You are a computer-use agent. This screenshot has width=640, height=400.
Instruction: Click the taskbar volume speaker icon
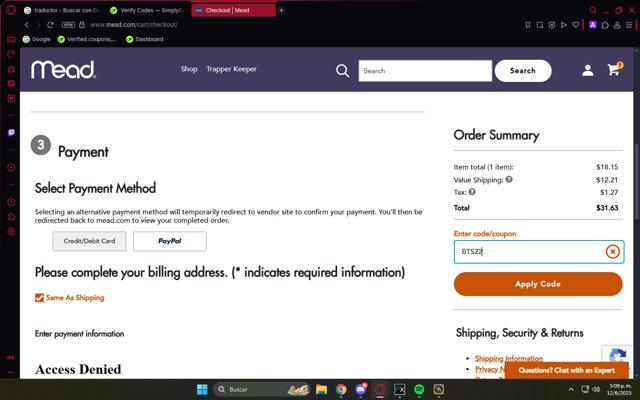596,389
